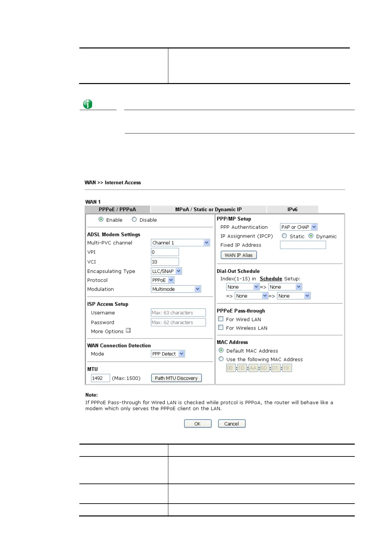This screenshot has width=392, height=555.
Task: Click the VPI input field
Action: coord(165,252)
